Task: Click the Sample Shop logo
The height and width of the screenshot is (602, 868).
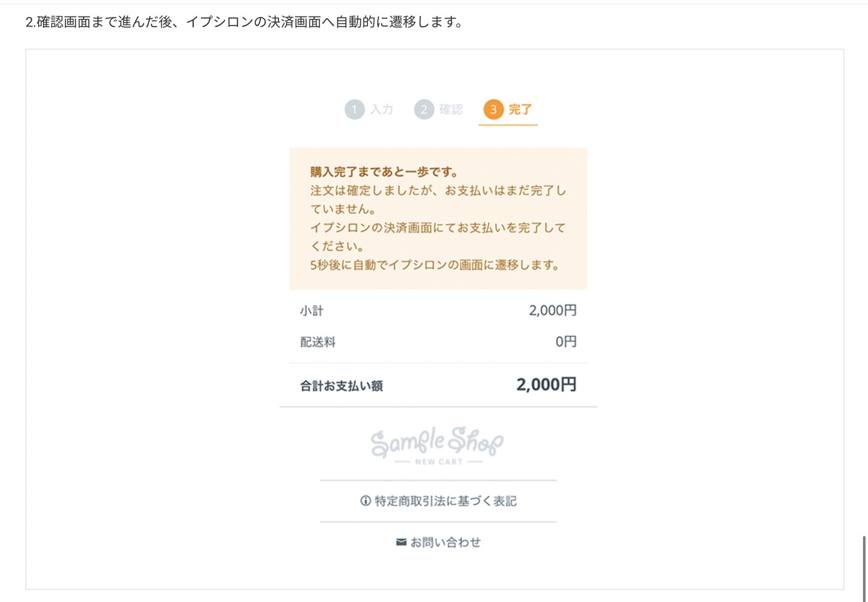Action: 437,441
